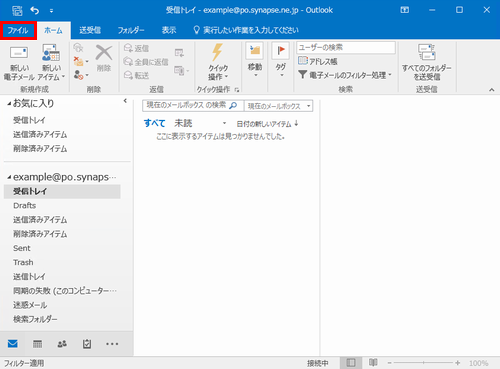Viewport: 500px width, 369px height.
Task: Open the more respond actions dropdown
Action: (x=182, y=70)
